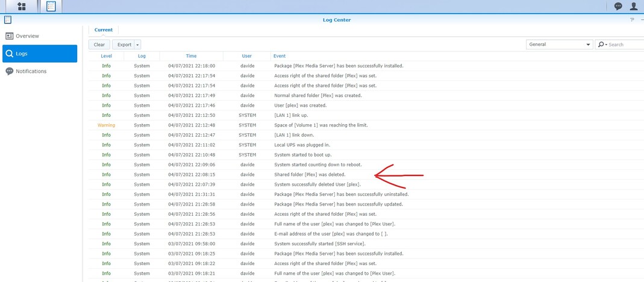644x282 pixels.
Task: Clear the logs with Clear button
Action: [x=99, y=45]
